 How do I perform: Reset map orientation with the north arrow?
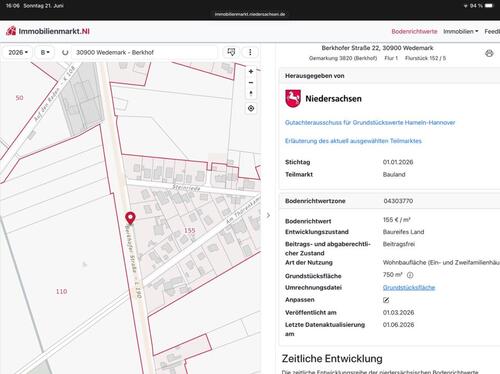pos(251,93)
